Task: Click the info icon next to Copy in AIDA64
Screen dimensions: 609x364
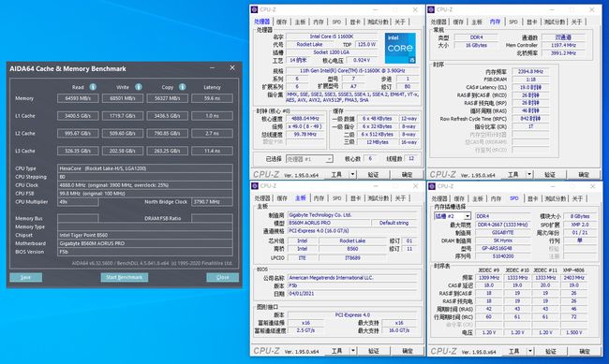Action: pyautogui.click(x=182, y=87)
